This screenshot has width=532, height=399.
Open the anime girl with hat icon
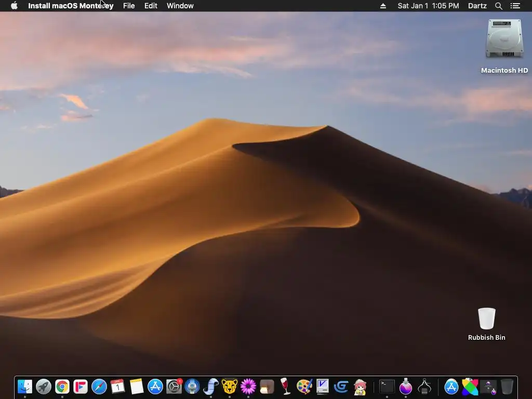click(x=360, y=387)
